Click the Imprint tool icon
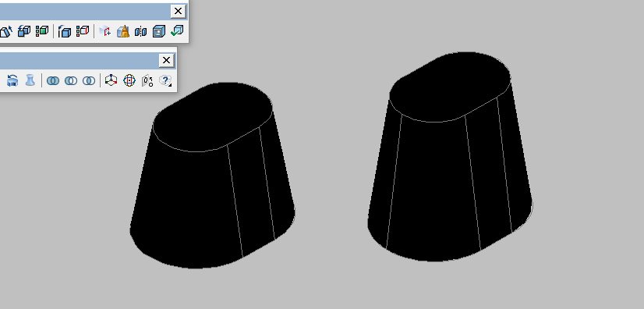The height and width of the screenshot is (309, 644). [x=105, y=31]
